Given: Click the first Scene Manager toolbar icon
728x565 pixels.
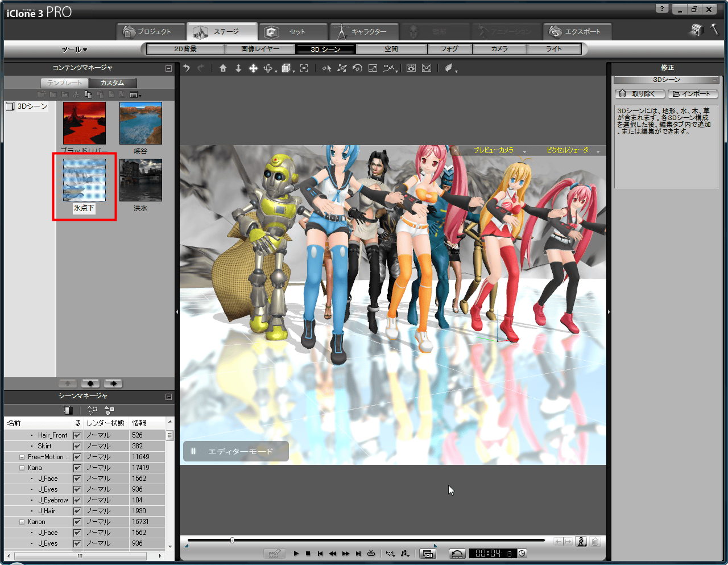Looking at the screenshot, I should [68, 410].
